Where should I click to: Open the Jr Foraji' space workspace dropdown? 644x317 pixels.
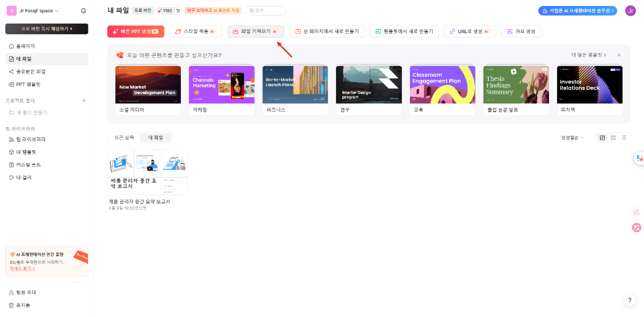pyautogui.click(x=33, y=11)
